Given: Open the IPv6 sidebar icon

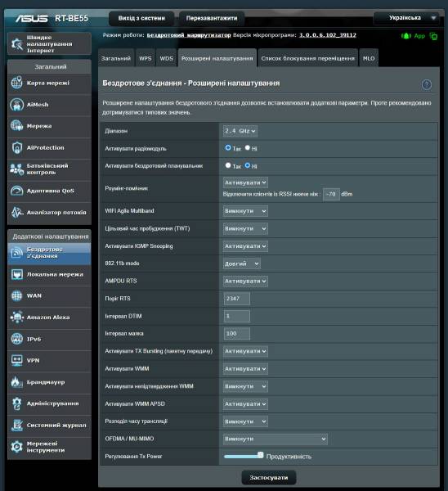Looking at the screenshot, I should 17,339.
